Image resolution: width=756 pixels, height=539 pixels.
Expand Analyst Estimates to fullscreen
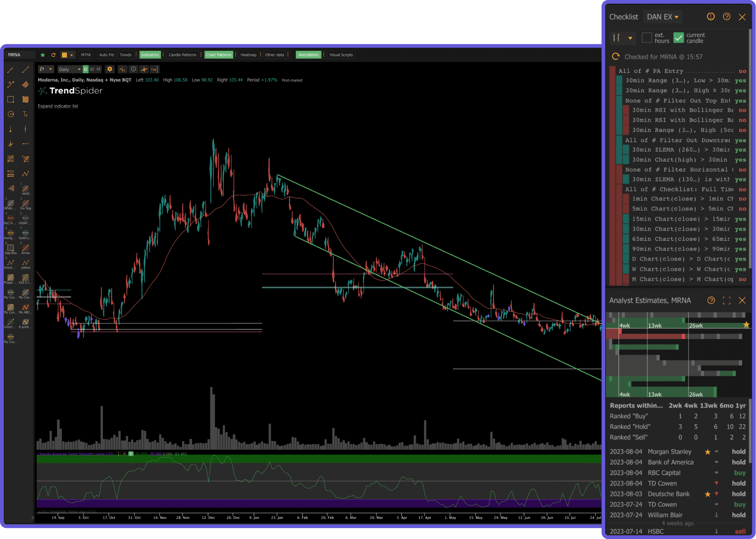(x=726, y=300)
